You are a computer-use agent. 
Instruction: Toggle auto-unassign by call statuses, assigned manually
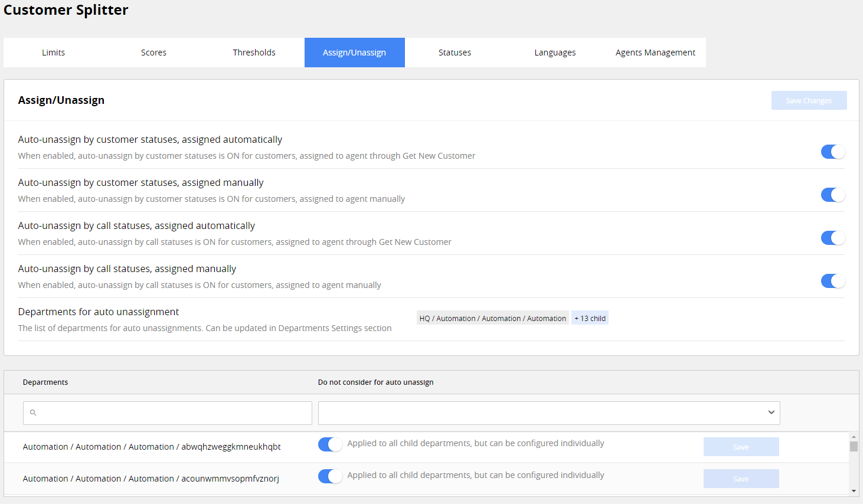pyautogui.click(x=833, y=281)
